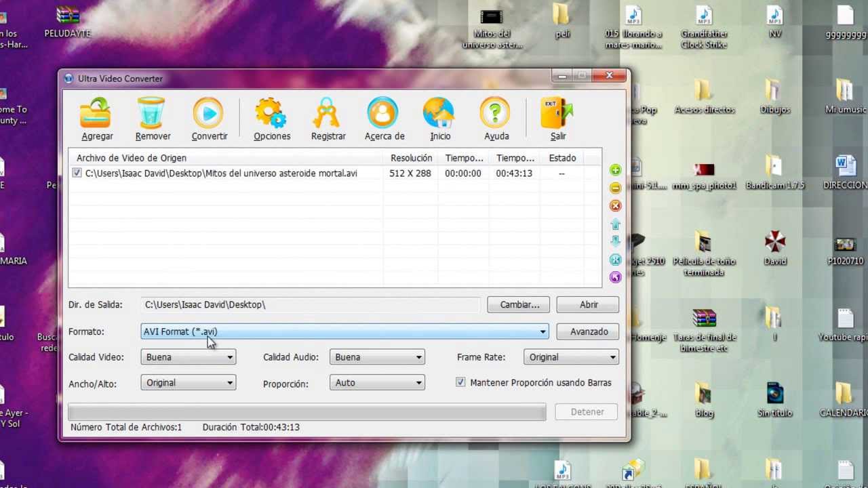Click the purple round side icon
Viewport: 868px width, 488px height.
[x=615, y=277]
